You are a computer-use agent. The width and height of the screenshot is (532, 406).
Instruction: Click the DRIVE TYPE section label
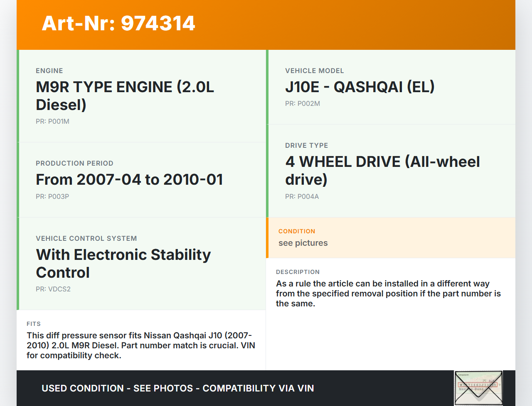click(306, 146)
